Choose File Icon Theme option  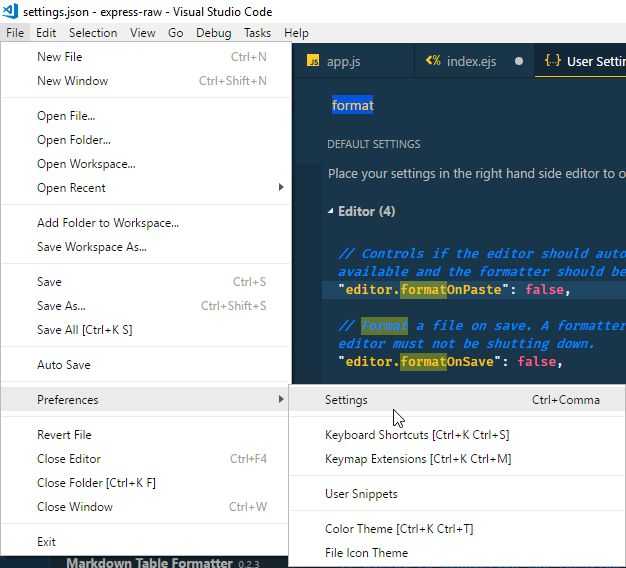[366, 553]
